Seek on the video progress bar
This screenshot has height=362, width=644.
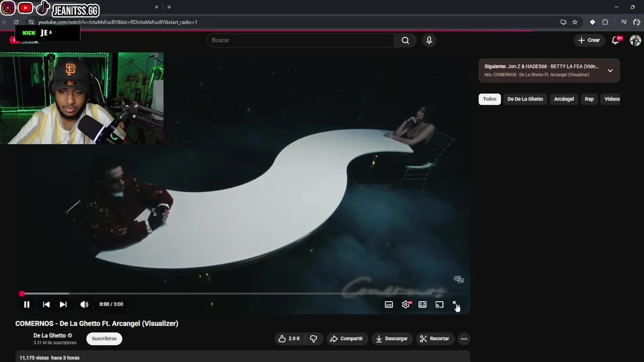click(x=244, y=294)
